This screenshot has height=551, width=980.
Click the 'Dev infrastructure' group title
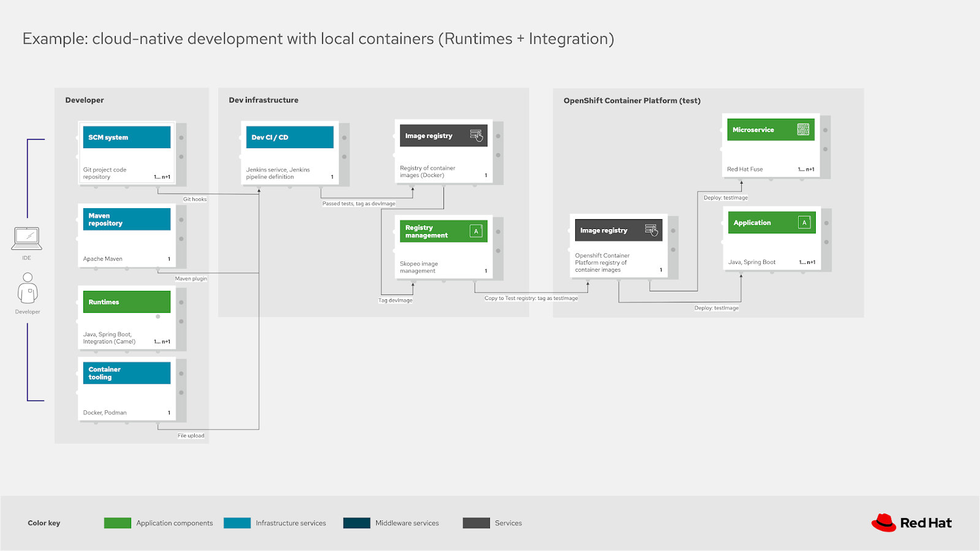click(x=263, y=100)
